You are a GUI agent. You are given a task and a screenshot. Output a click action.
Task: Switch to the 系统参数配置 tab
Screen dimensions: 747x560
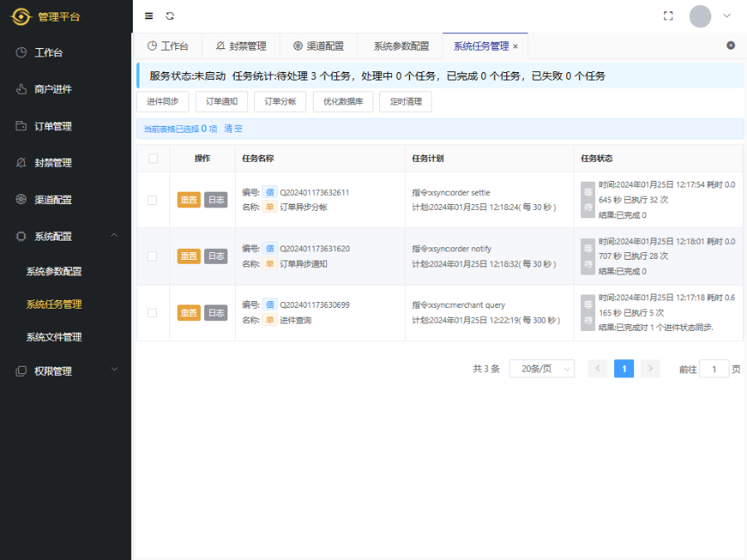(401, 46)
